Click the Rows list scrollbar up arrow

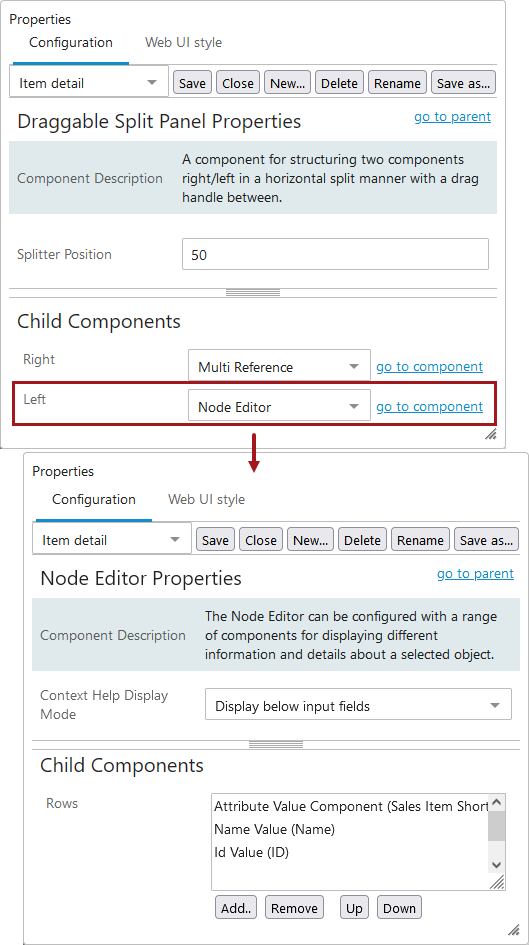pyautogui.click(x=496, y=803)
